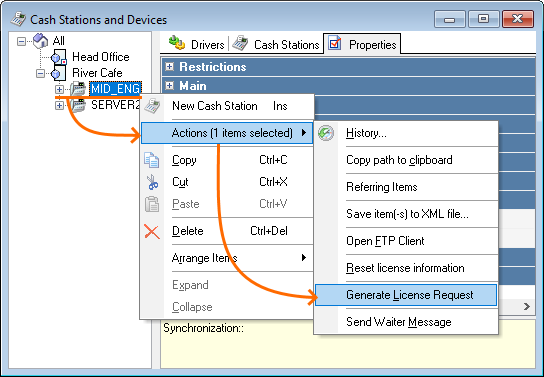
Task: Click the MID_ENG cash station icon
Action: pyautogui.click(x=78, y=89)
